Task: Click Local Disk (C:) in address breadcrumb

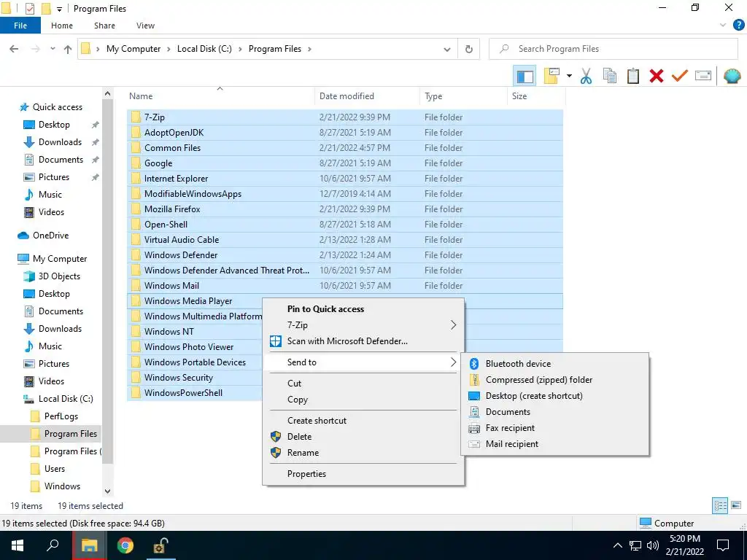Action: point(204,49)
